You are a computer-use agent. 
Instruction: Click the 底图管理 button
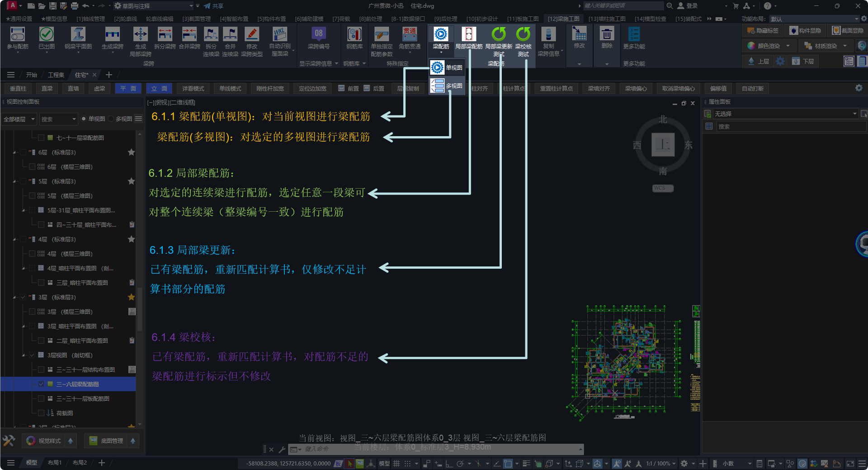pos(107,441)
